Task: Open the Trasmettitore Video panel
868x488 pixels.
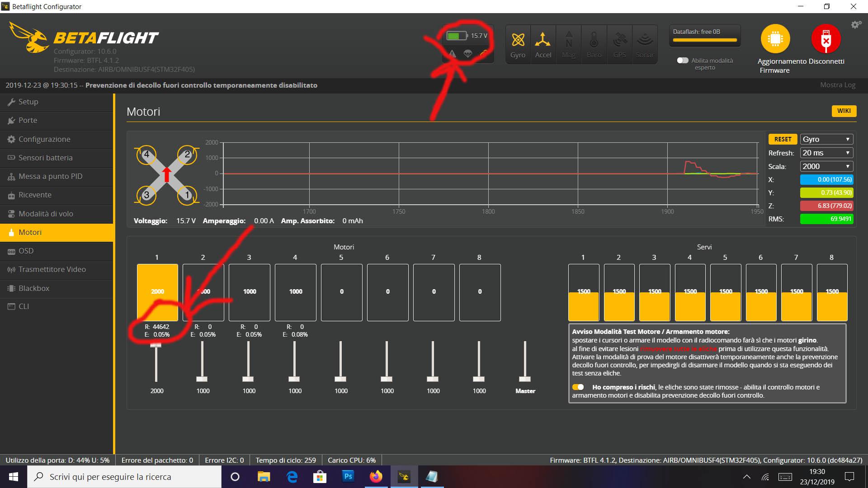Action: coord(52,269)
